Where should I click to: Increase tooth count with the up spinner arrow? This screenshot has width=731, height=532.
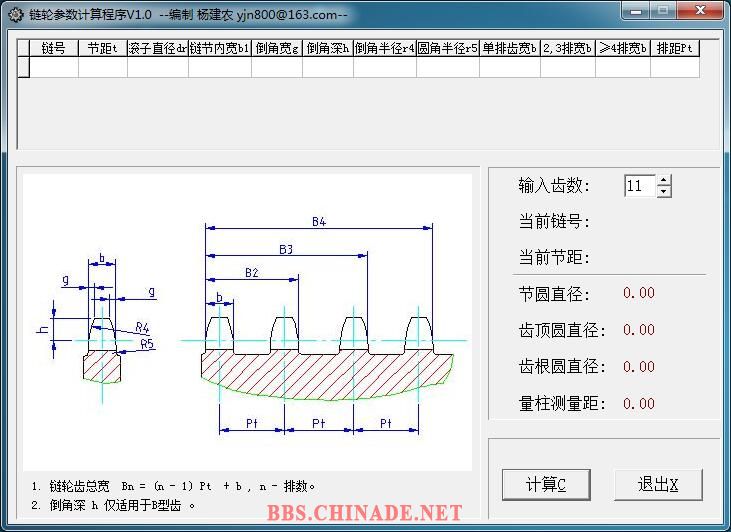(664, 180)
